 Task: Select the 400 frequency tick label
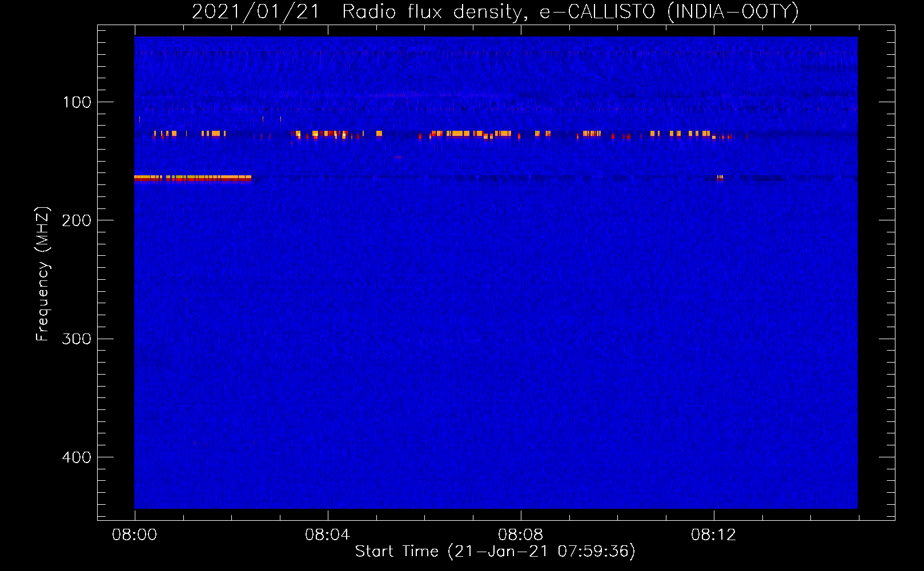point(77,457)
